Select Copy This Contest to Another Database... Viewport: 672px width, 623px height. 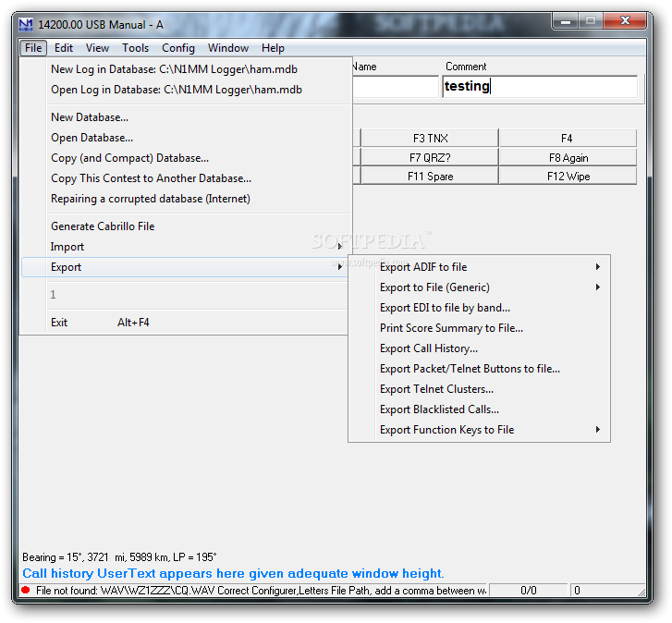(184, 178)
